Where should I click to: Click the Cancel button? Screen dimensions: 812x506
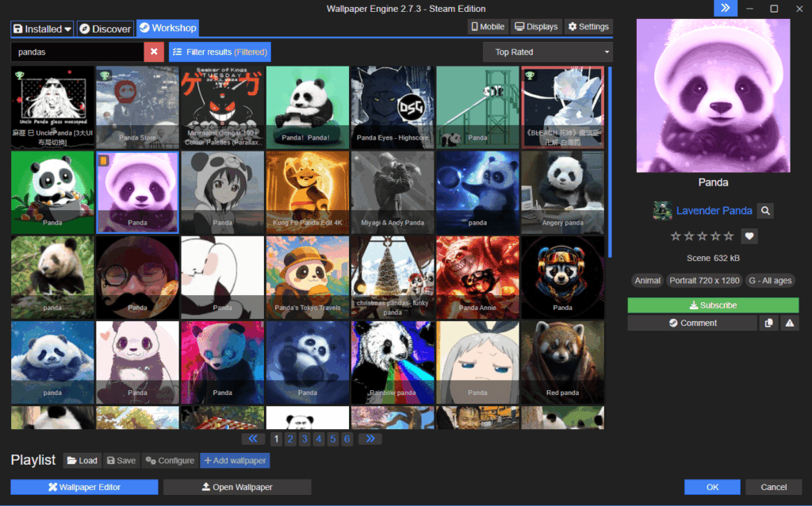[x=774, y=487]
